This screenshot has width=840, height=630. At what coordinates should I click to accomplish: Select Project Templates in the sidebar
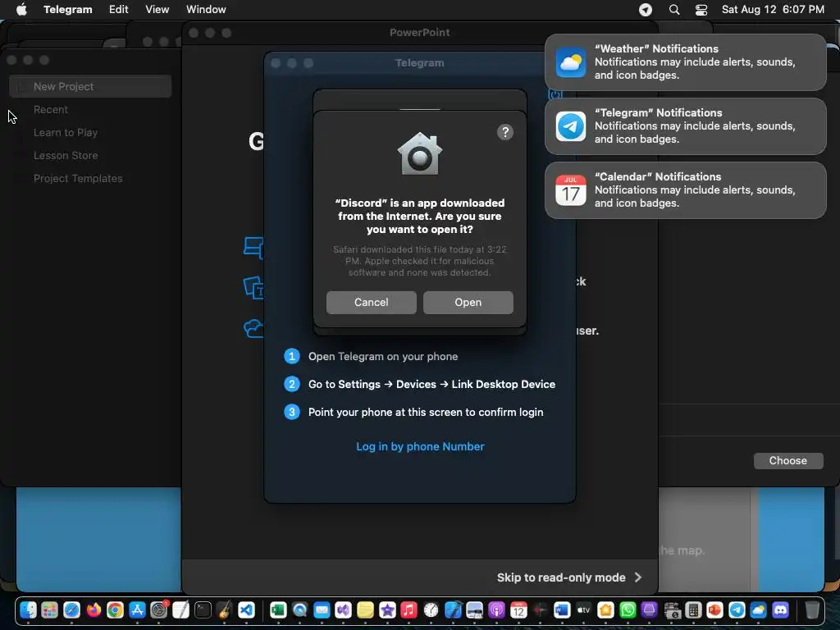click(x=78, y=178)
